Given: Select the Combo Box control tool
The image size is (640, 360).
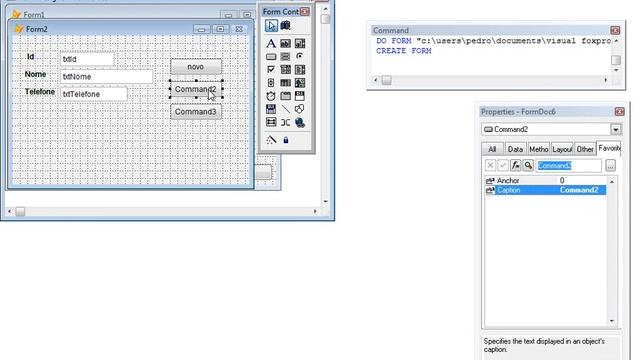Looking at the screenshot, I should [x=285, y=69].
